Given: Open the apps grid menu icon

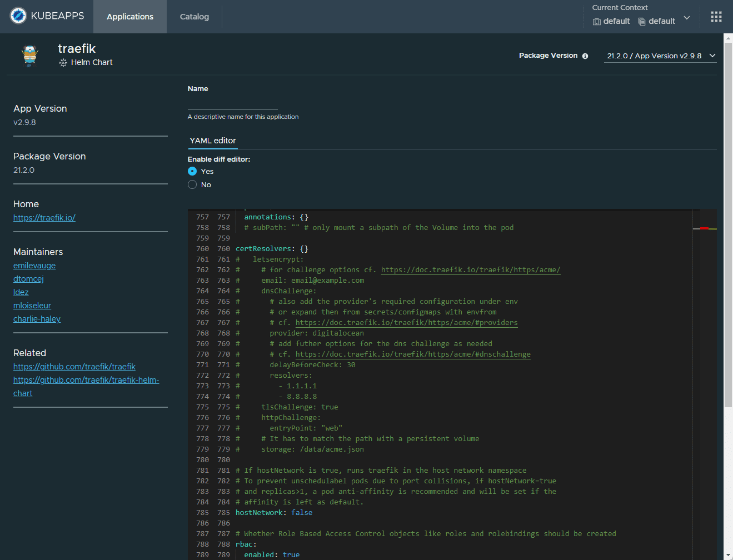Looking at the screenshot, I should point(716,17).
